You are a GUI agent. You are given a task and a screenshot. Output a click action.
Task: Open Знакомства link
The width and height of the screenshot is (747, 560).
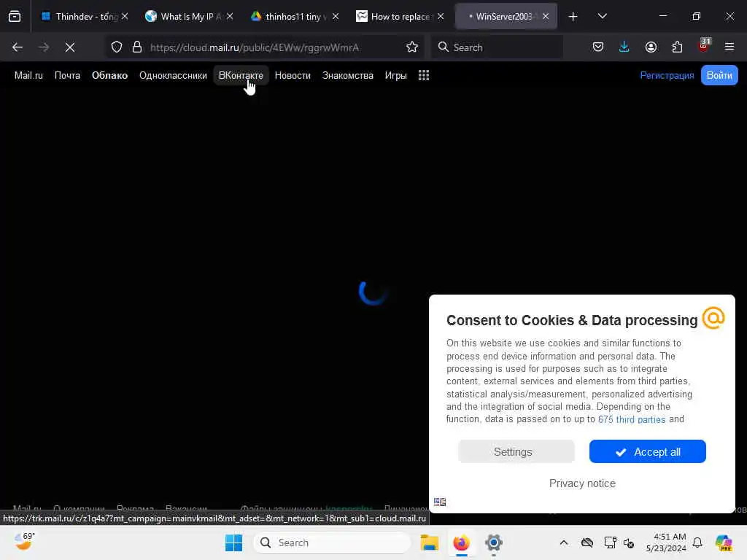point(348,75)
